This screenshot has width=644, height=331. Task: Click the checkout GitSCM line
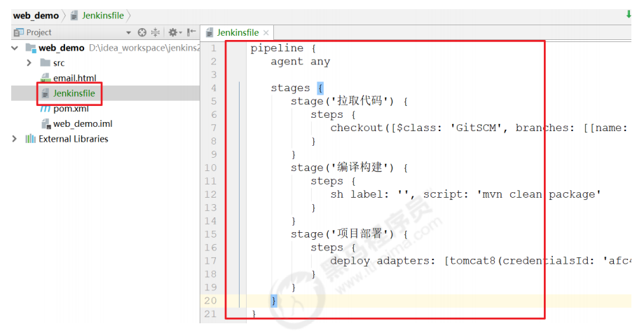(x=479, y=128)
